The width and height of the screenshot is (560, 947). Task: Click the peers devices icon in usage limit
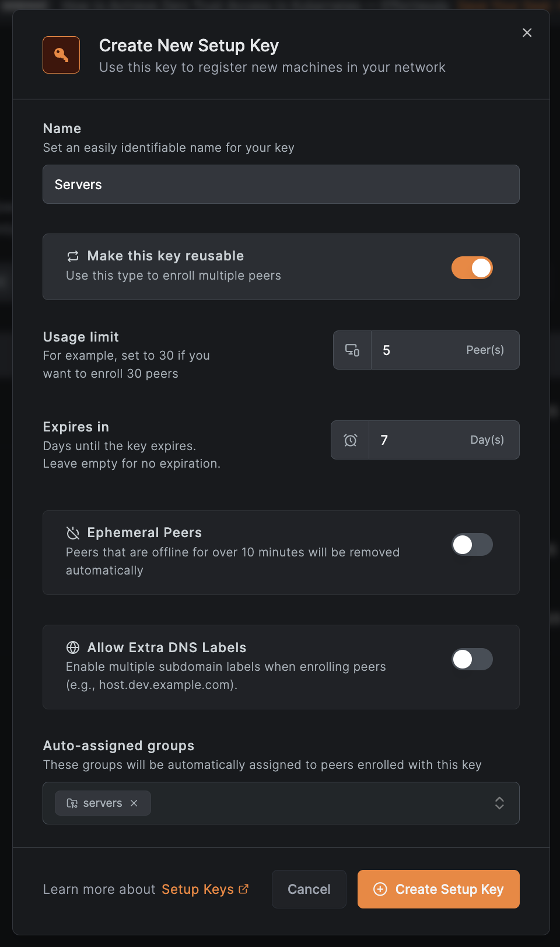352,350
